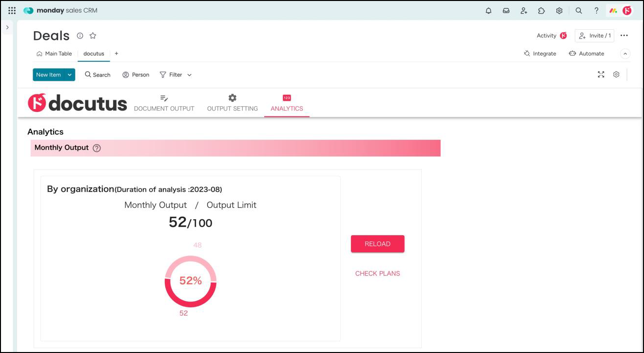Screen dimensions: 644x353
Task: Click the search magnifier in top bar
Action: [x=579, y=10]
